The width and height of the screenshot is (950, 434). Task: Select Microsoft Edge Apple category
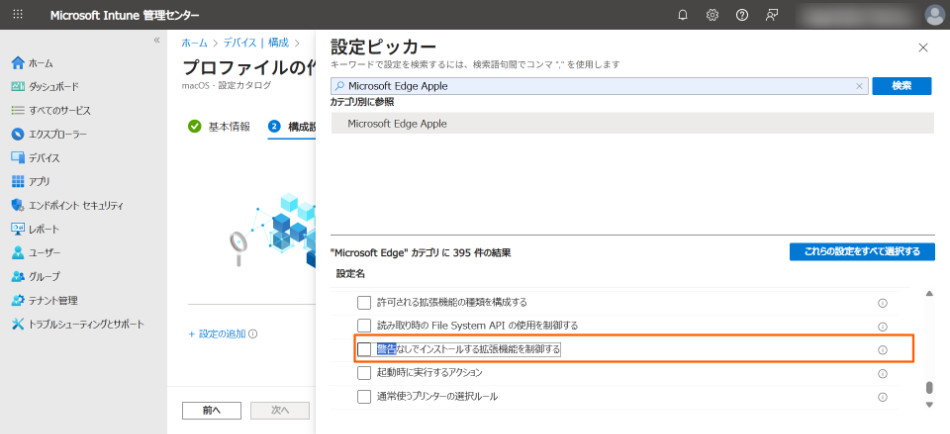coord(397,124)
